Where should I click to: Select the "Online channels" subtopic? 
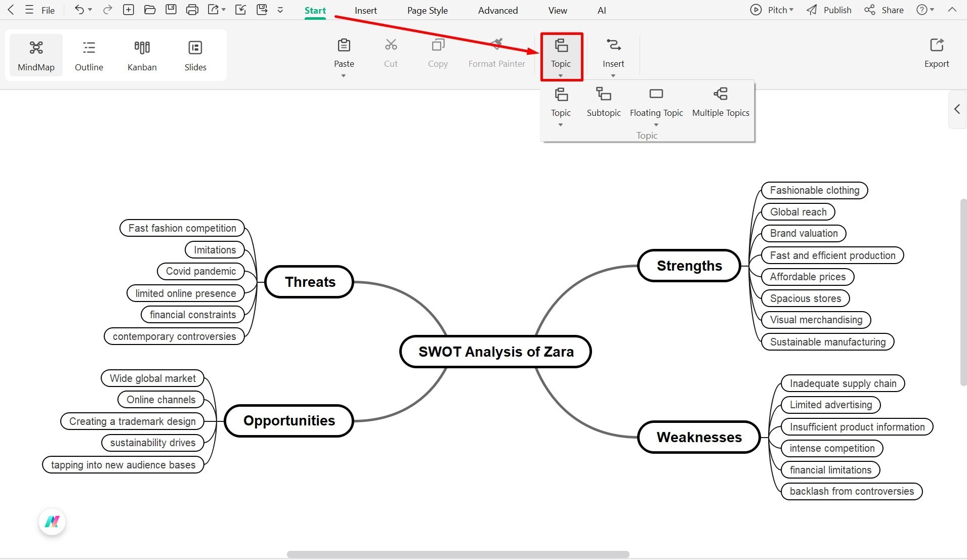(161, 400)
